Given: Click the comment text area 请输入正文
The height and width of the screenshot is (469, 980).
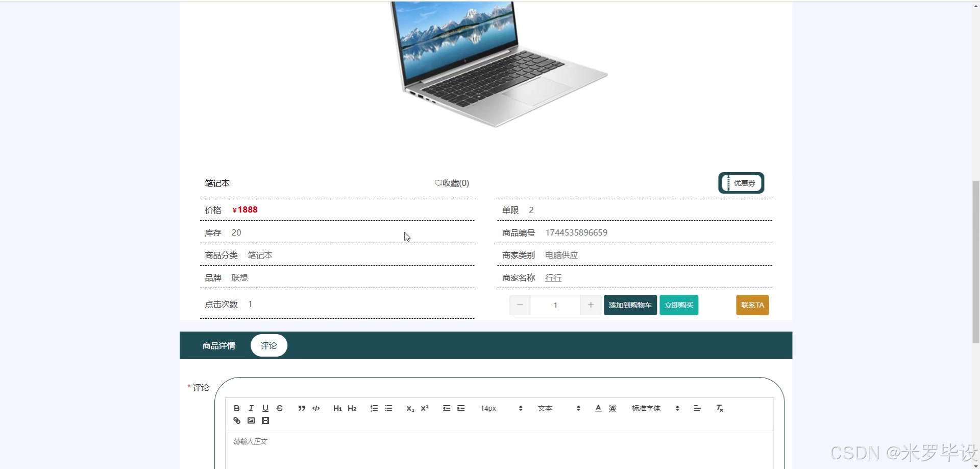Looking at the screenshot, I should point(499,450).
